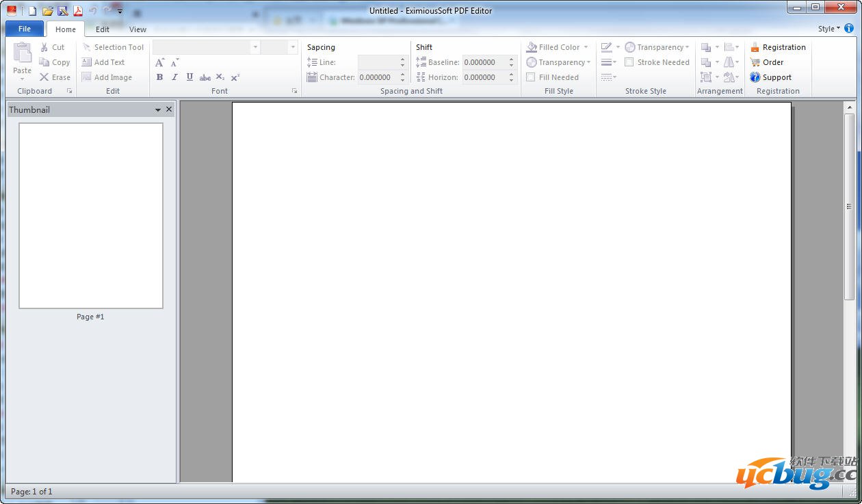Open the Filled Color dropdown
Screen dimensions: 862x504
585,47
